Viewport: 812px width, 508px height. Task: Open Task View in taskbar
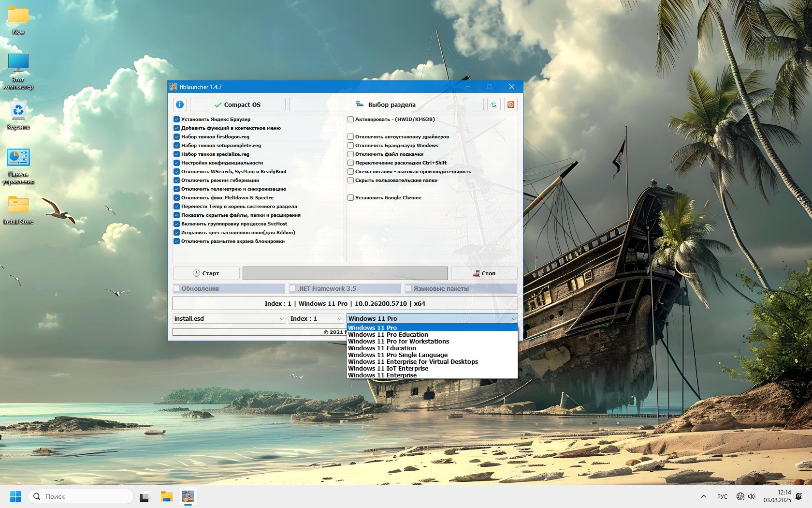click(x=144, y=496)
